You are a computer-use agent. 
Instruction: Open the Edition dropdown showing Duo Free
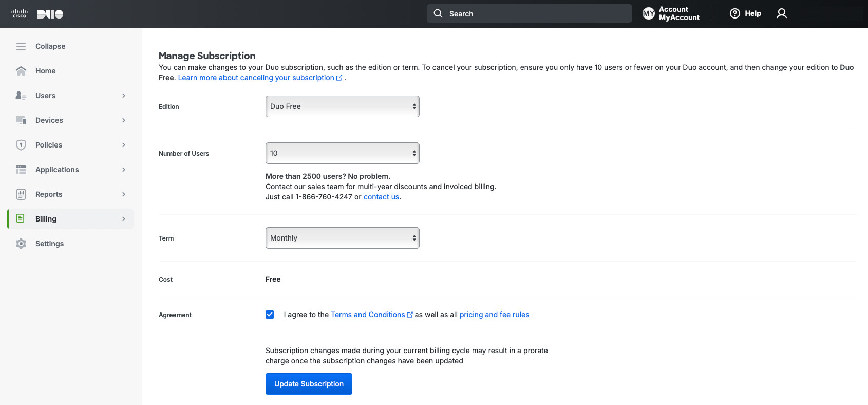[x=343, y=106]
